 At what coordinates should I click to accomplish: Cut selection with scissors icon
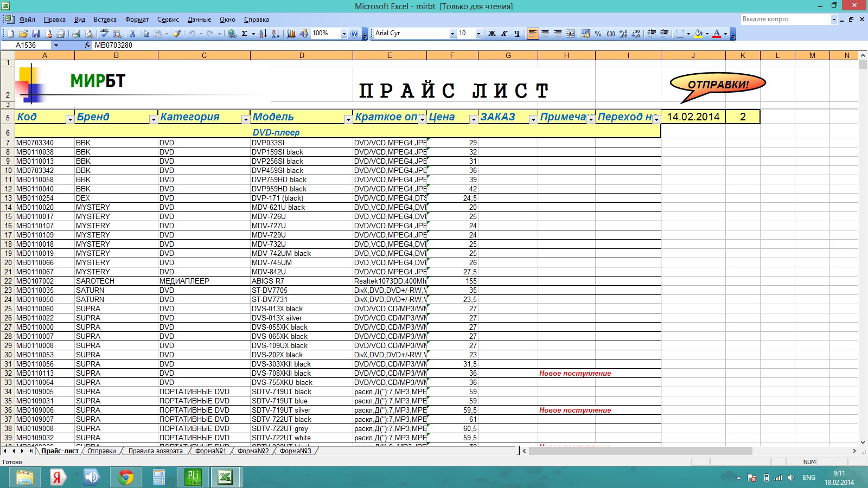[x=132, y=34]
